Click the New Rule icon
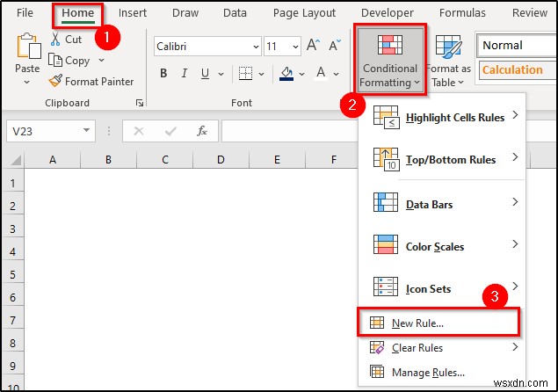 pos(376,323)
